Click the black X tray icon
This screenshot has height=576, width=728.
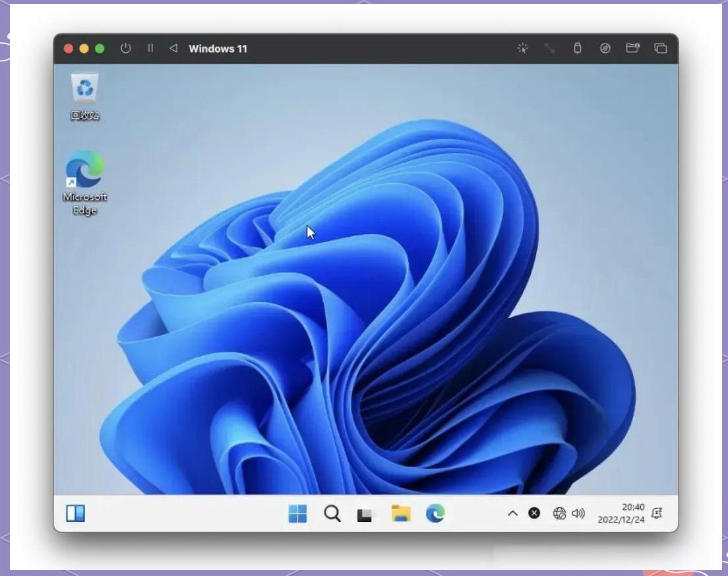tap(534, 513)
